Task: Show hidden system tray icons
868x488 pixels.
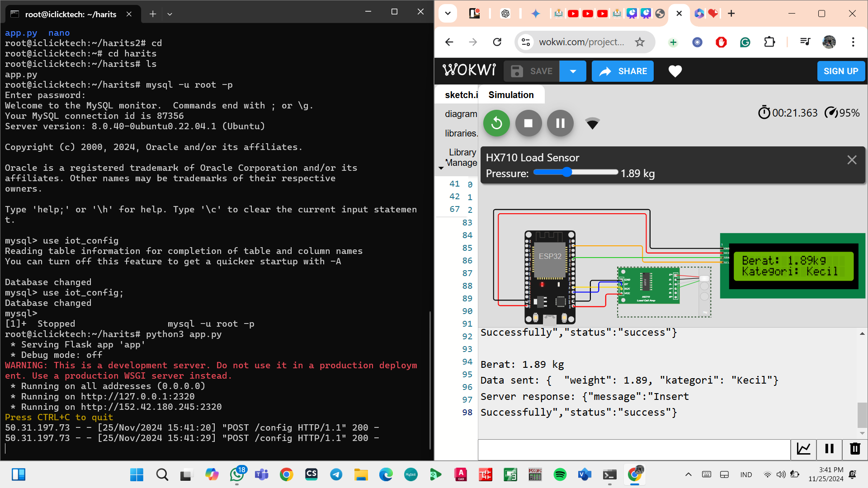Action: point(688,474)
